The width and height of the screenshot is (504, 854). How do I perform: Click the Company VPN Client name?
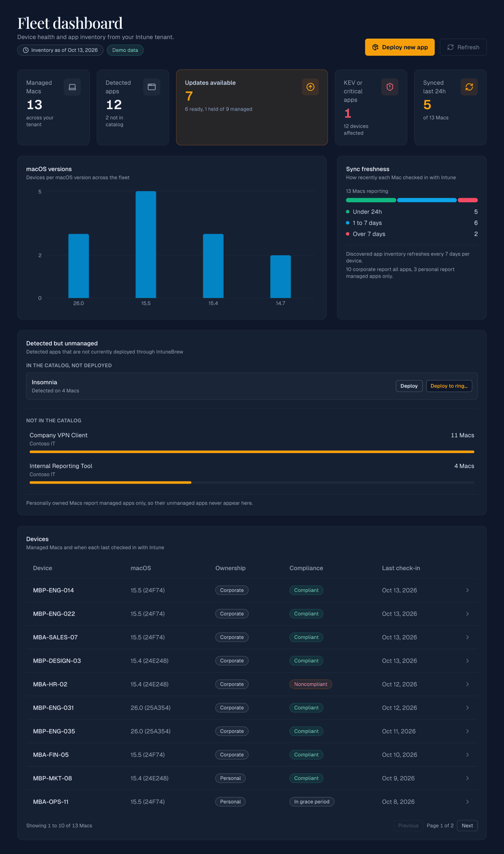(x=59, y=436)
